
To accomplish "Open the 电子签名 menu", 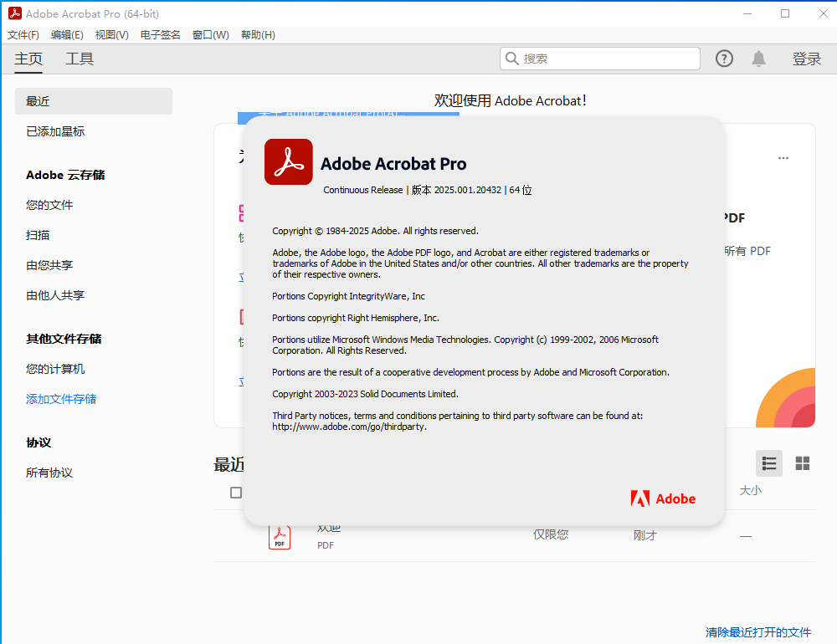I will click(x=161, y=34).
